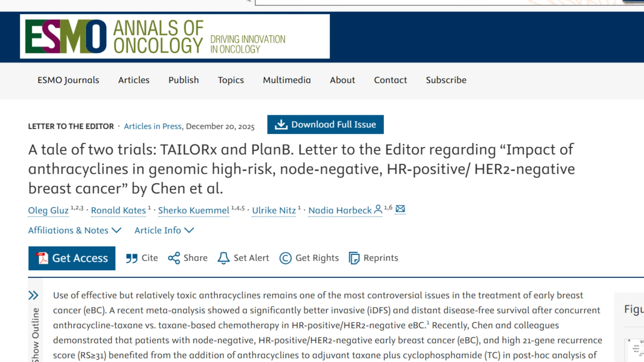Click the Set Alert bell icon

[x=222, y=258]
